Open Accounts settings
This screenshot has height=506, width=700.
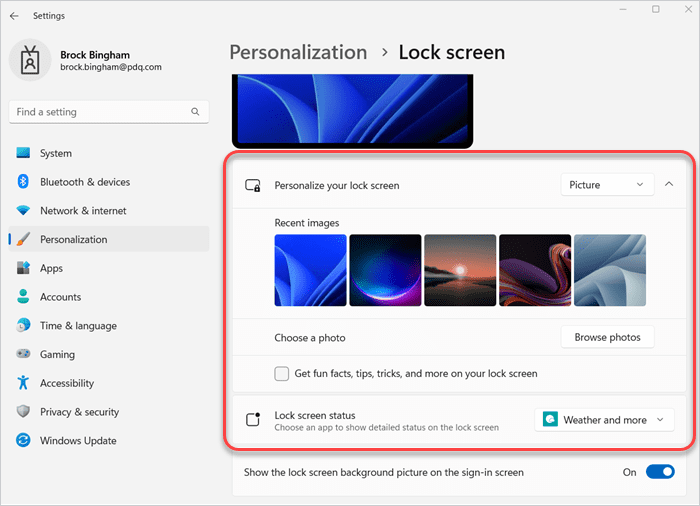pyautogui.click(x=109, y=297)
